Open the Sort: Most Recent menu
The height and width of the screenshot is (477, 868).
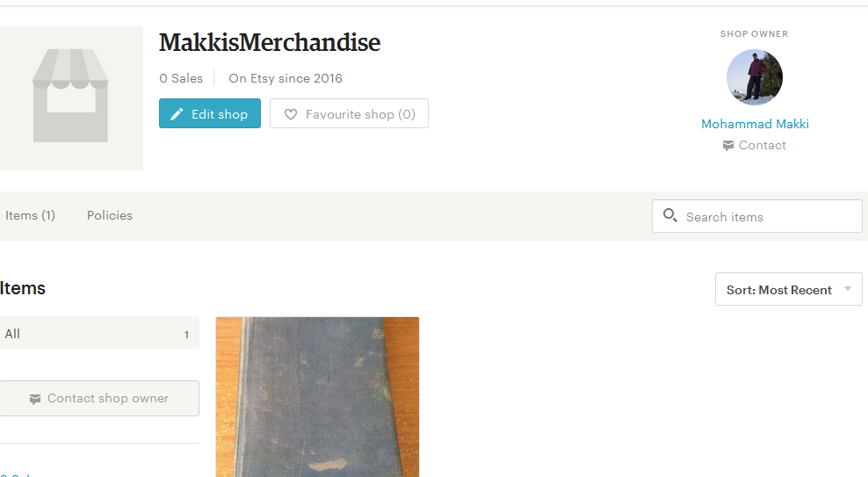[x=788, y=289]
